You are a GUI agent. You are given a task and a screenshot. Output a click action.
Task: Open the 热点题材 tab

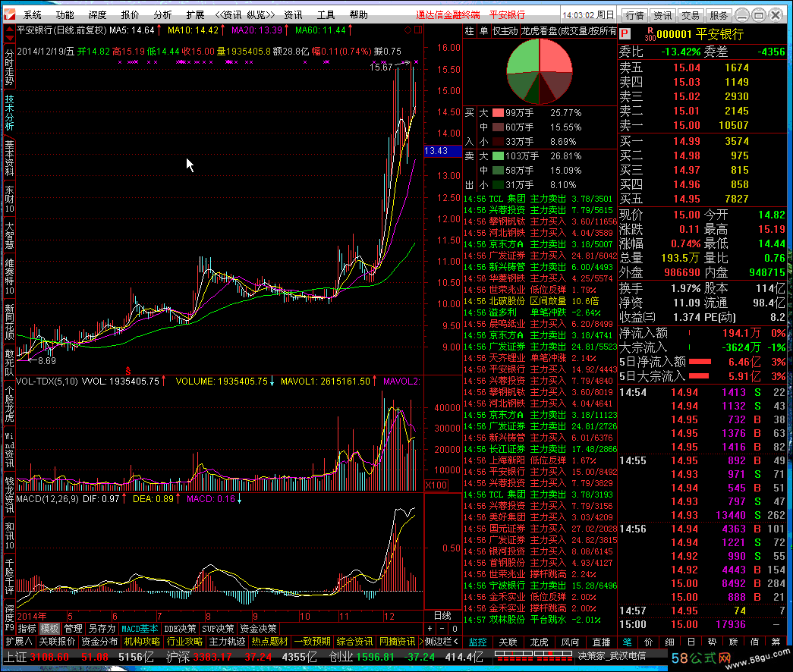coord(269,641)
